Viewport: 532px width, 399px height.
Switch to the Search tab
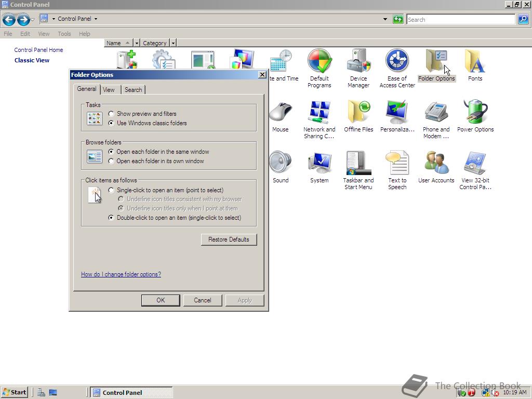pyautogui.click(x=134, y=90)
